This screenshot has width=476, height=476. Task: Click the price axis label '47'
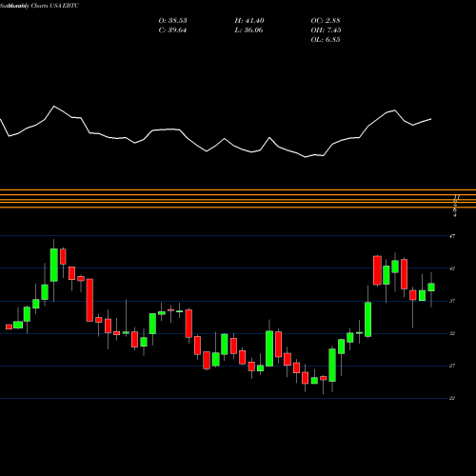[x=452, y=236]
